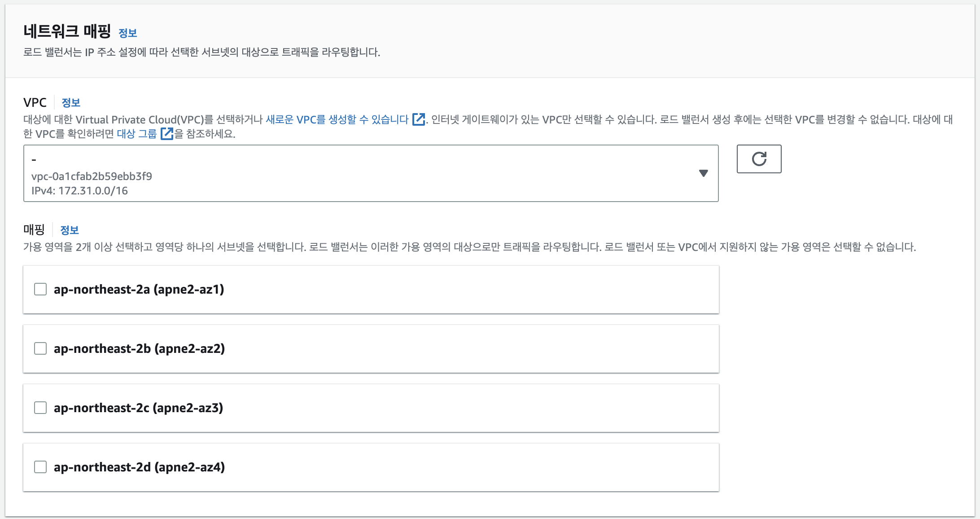Click external-link icon after new VPC link
Image resolution: width=980 pixels, height=519 pixels.
click(x=418, y=119)
